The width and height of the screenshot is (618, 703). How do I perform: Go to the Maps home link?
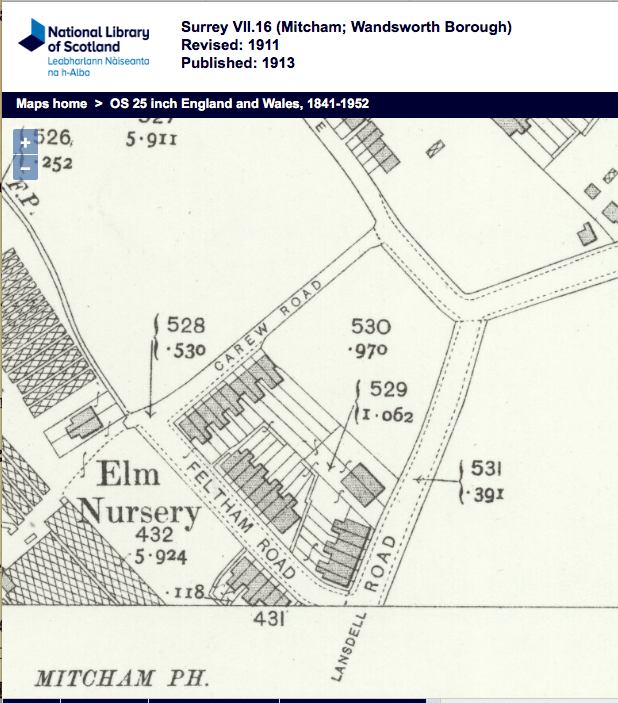51,104
